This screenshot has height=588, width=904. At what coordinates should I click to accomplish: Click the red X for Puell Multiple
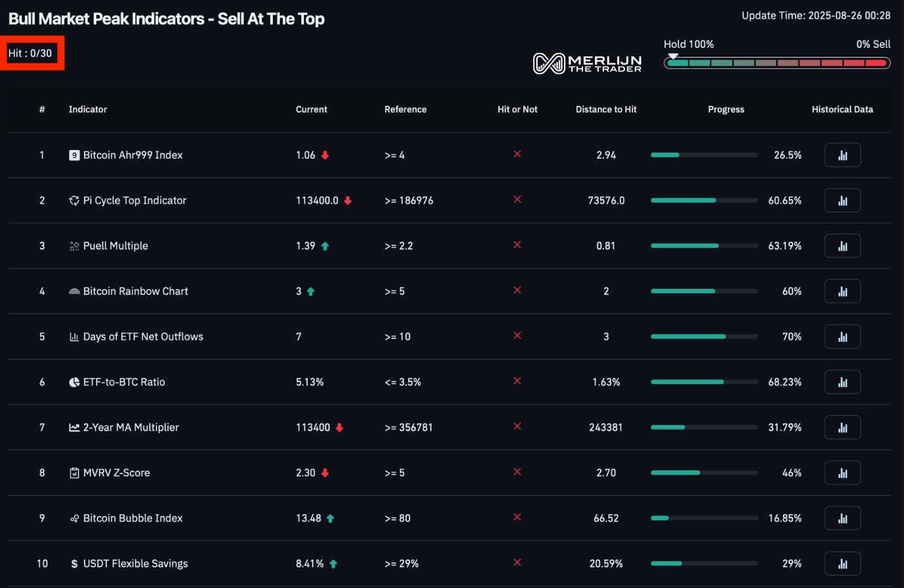518,245
